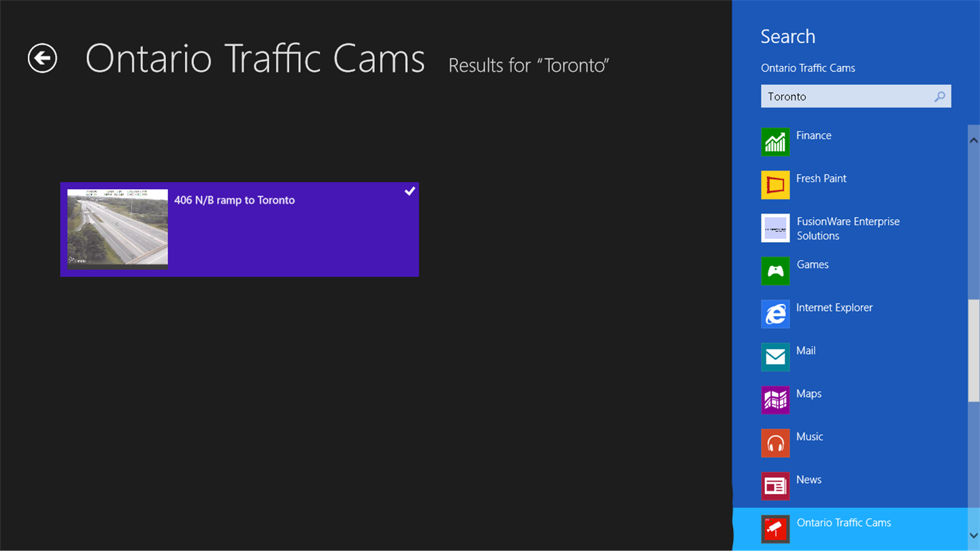
Task: Click the '406 N/B ramp to Toronto' title
Action: pyautogui.click(x=234, y=200)
